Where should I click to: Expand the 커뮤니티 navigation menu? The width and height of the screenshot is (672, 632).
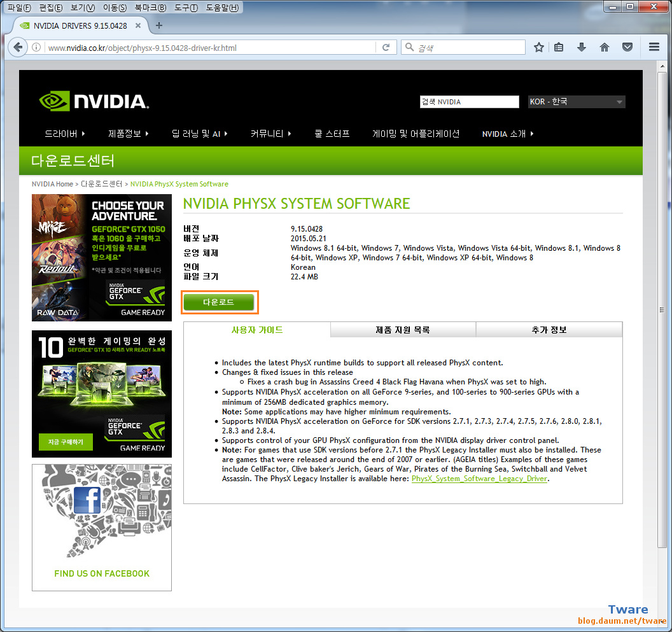click(271, 134)
